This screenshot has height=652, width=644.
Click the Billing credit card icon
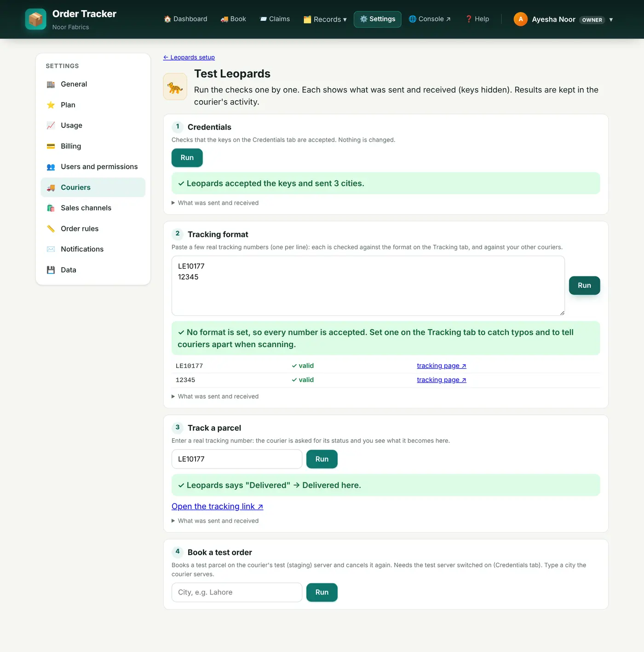click(x=51, y=146)
